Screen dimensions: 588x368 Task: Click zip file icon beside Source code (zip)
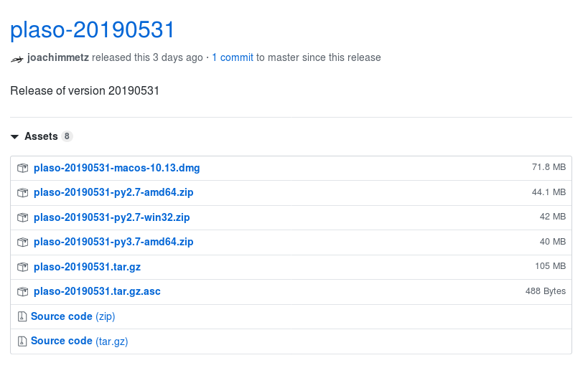[22, 316]
